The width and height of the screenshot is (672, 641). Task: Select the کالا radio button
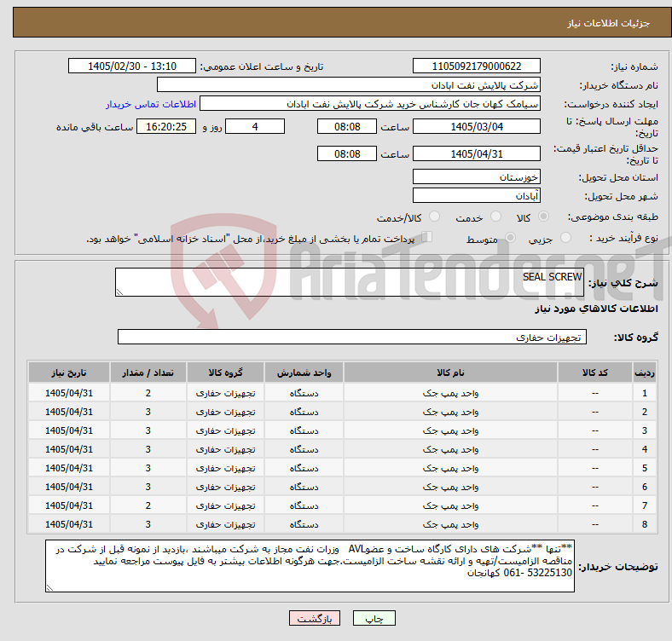(543, 217)
